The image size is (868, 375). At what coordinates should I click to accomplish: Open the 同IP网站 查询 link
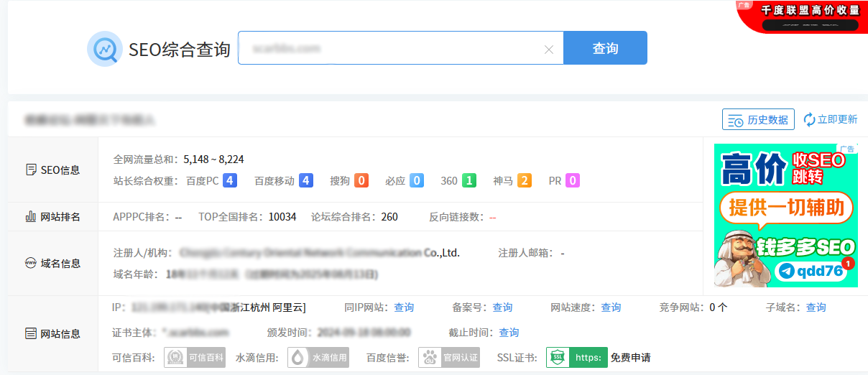pos(404,307)
